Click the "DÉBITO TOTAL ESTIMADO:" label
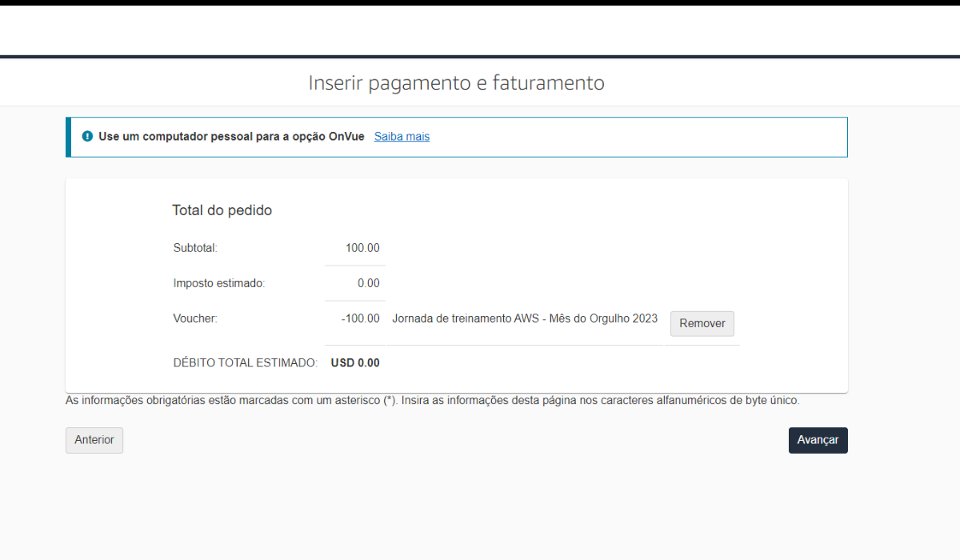This screenshot has width=960, height=560. click(245, 362)
